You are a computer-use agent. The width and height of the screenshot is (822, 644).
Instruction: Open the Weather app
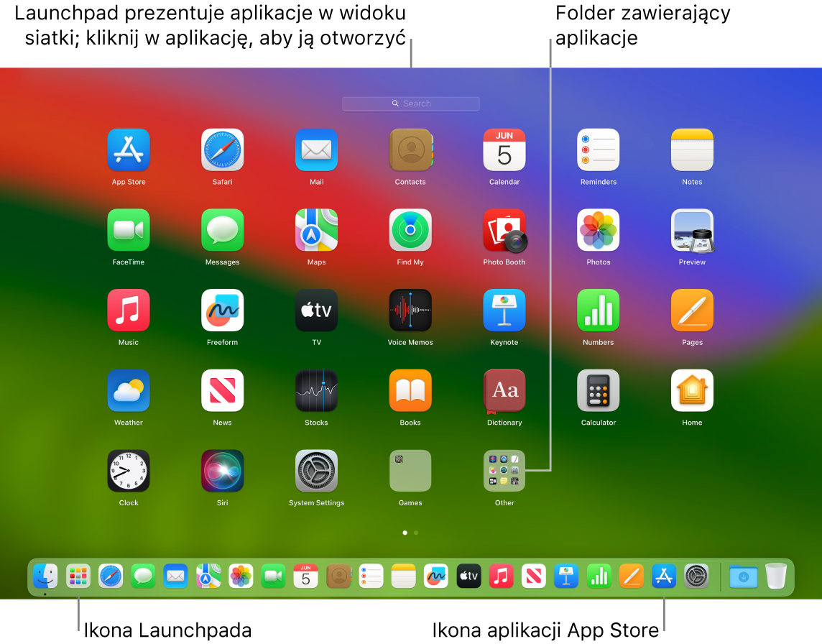click(x=129, y=391)
